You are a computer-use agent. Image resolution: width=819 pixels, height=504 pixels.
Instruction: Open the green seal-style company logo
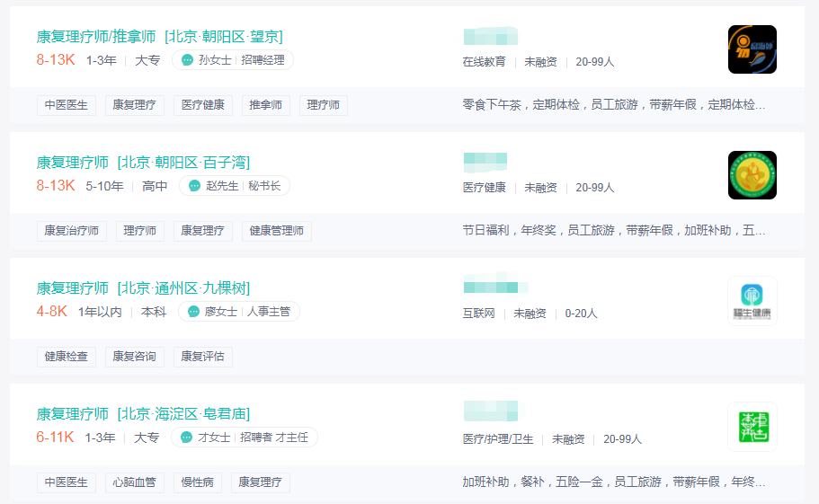click(752, 427)
